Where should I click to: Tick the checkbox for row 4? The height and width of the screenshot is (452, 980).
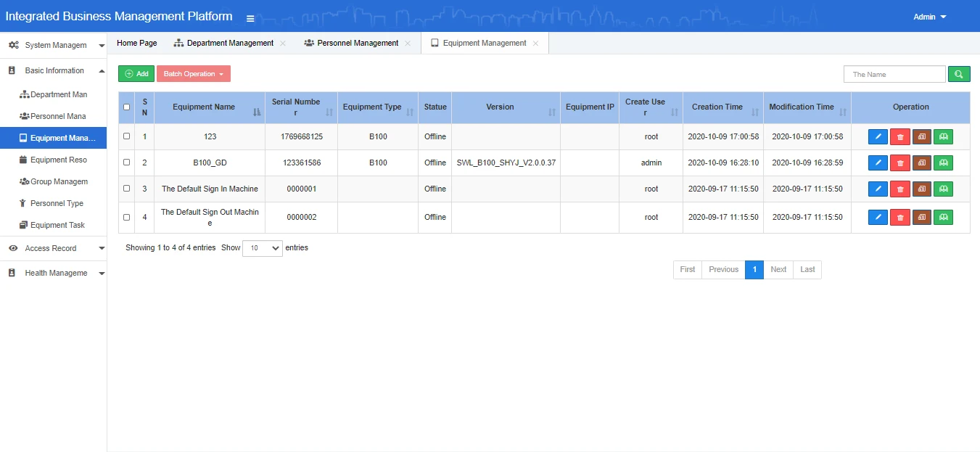point(126,217)
